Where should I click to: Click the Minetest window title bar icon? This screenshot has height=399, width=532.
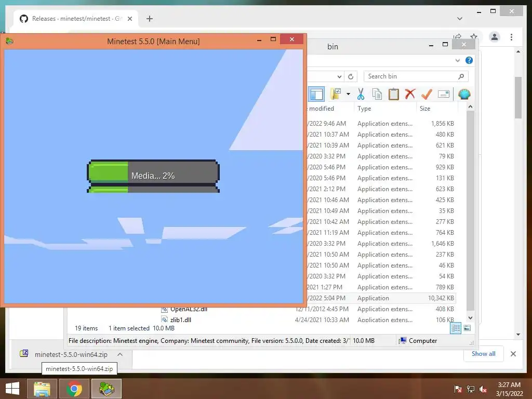[9, 42]
